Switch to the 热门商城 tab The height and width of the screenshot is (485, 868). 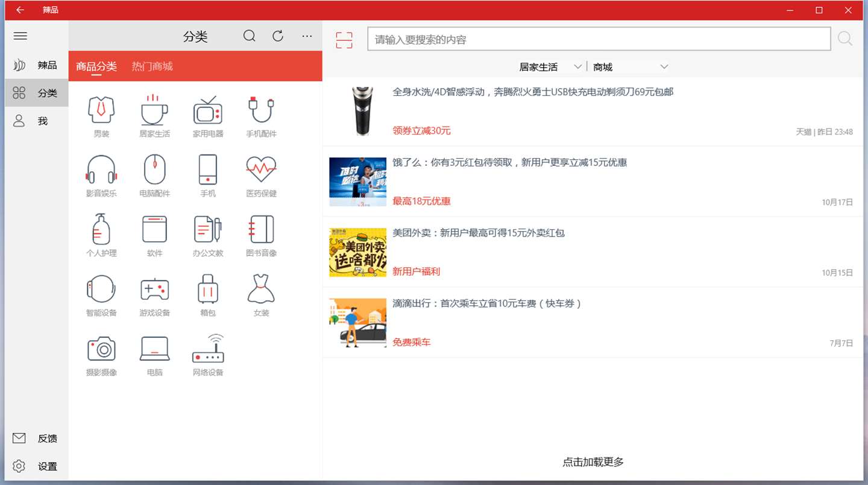153,66
